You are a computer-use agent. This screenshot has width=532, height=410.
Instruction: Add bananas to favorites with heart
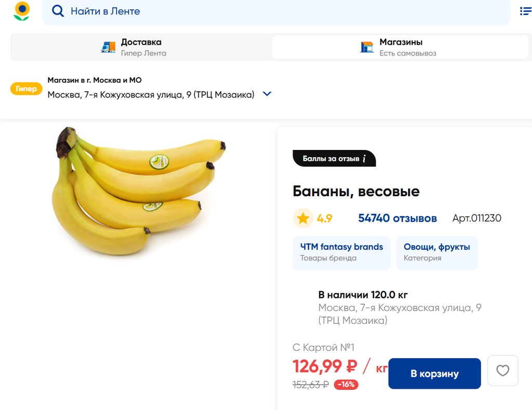502,371
